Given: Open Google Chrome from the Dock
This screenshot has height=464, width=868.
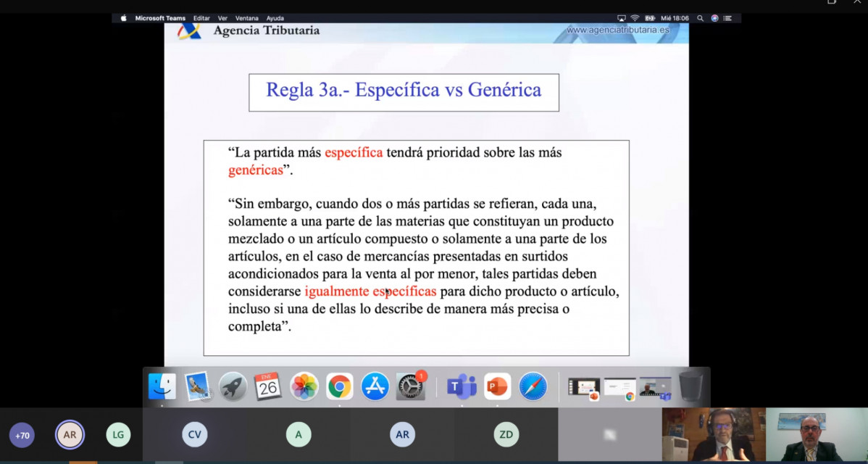Looking at the screenshot, I should (340, 386).
